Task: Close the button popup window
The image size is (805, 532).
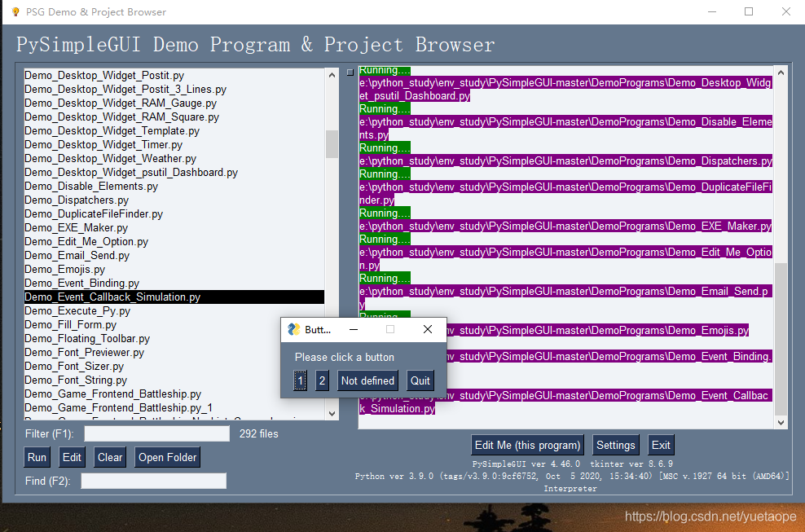Action: (x=428, y=329)
